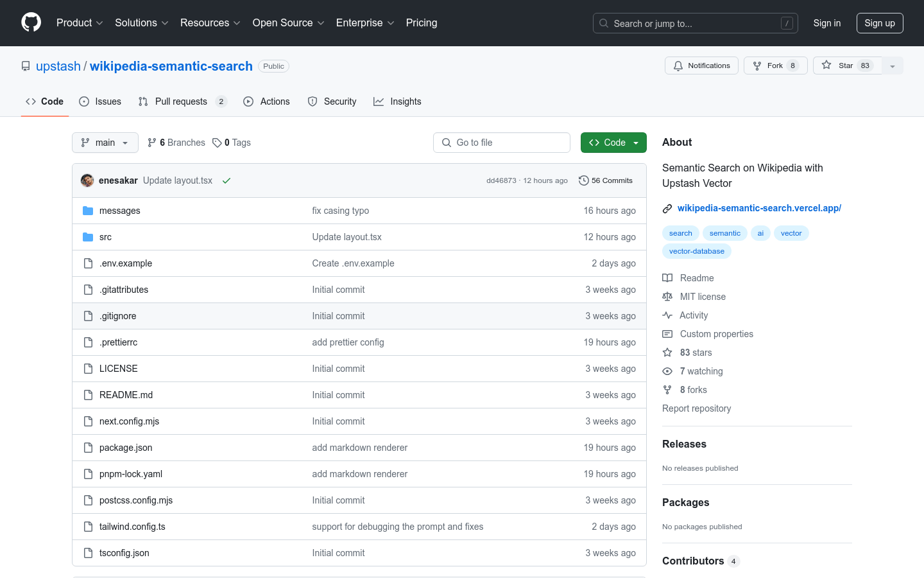View watchers via the 7 watching eye icon
Image resolution: width=924 pixels, height=578 pixels.
coord(667,371)
